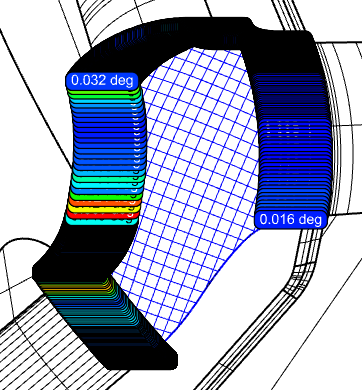Image resolution: width=362 pixels, height=390 pixels.
Task: Click the bright blue labels mid-right stack
Action: [293, 160]
